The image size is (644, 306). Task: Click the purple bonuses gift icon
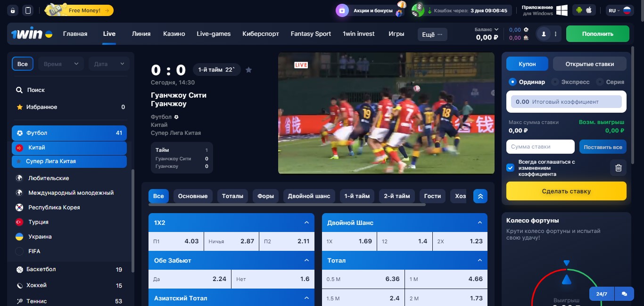pyautogui.click(x=342, y=10)
